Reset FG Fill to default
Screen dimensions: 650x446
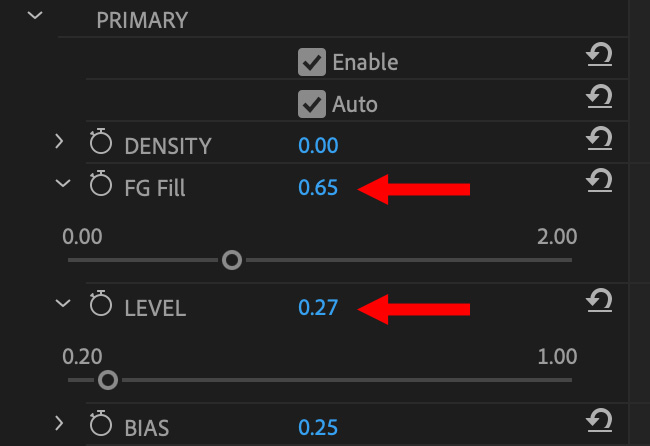point(598,181)
